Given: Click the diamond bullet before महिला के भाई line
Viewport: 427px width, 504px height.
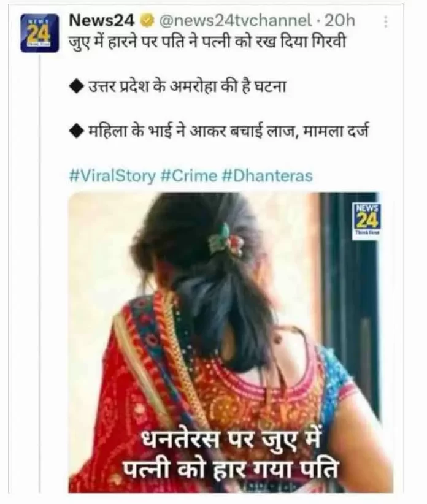Looking at the screenshot, I should click(x=76, y=131).
